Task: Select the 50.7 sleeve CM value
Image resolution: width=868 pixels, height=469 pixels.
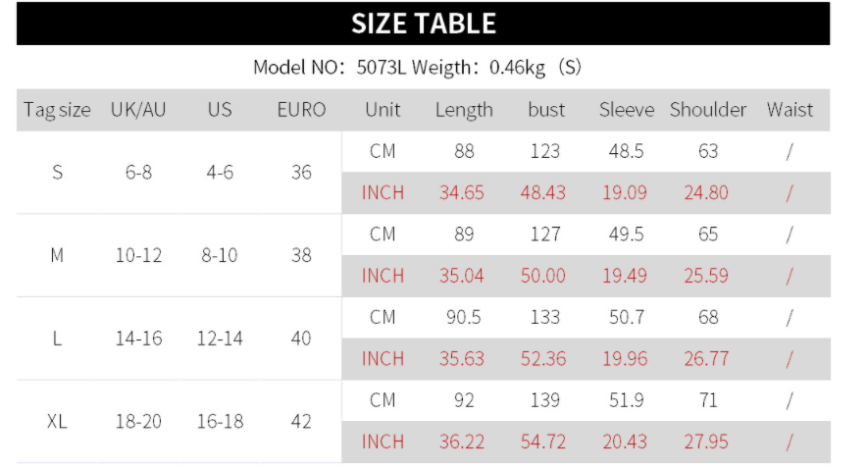Action: [x=625, y=318]
